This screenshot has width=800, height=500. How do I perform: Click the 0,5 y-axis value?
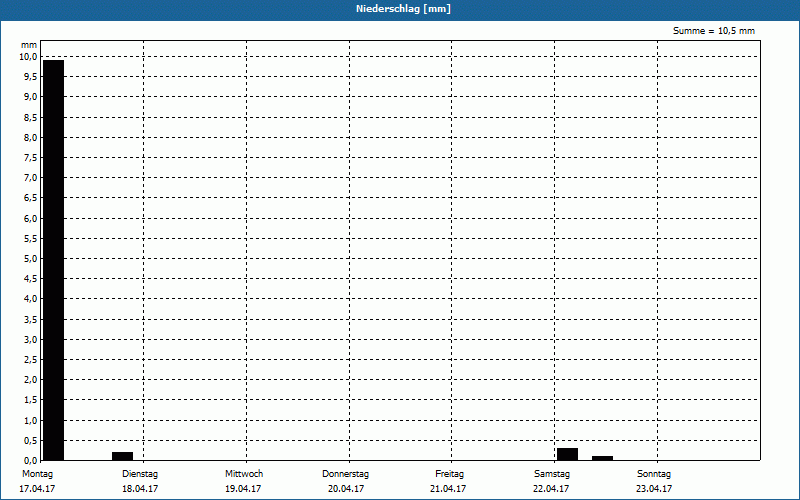pos(30,440)
